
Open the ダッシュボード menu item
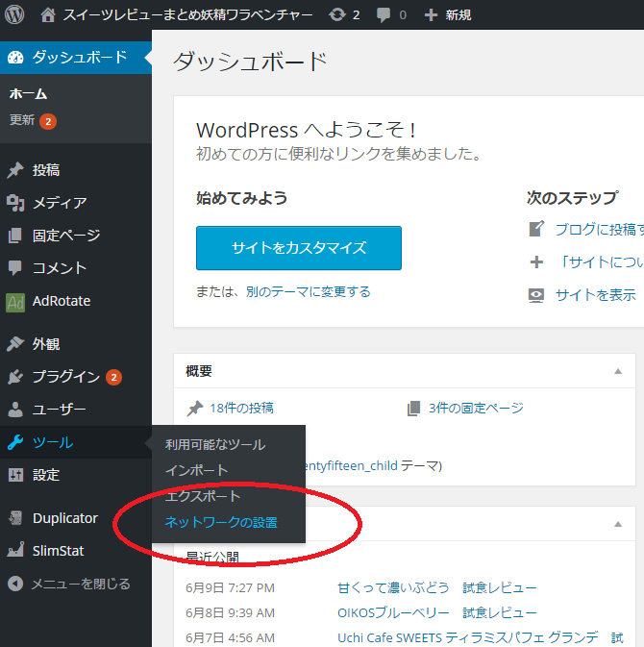76,58
